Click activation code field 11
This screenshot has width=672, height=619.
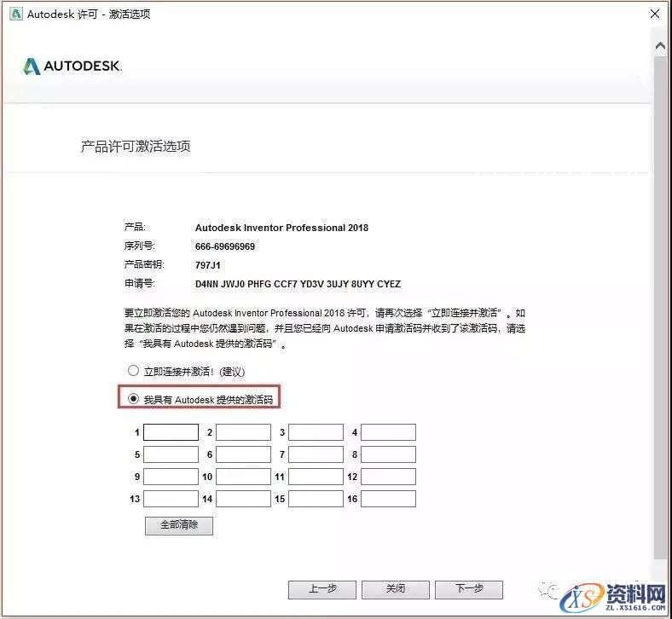[316, 477]
